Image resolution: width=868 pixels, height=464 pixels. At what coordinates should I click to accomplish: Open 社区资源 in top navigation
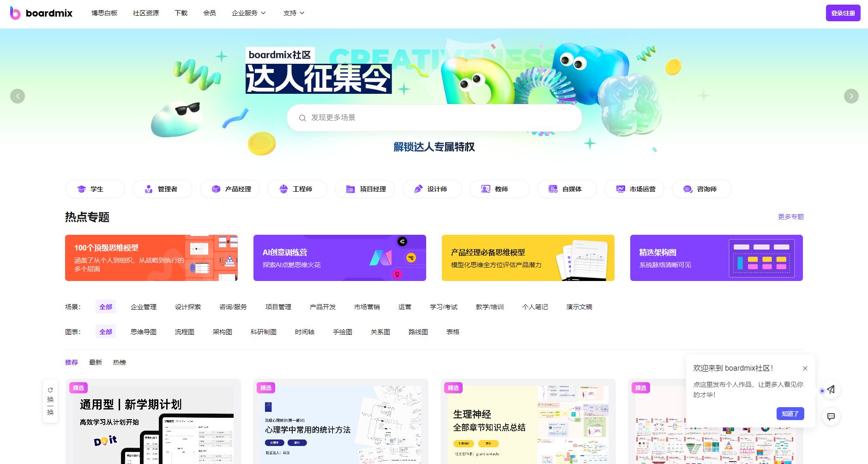[146, 13]
